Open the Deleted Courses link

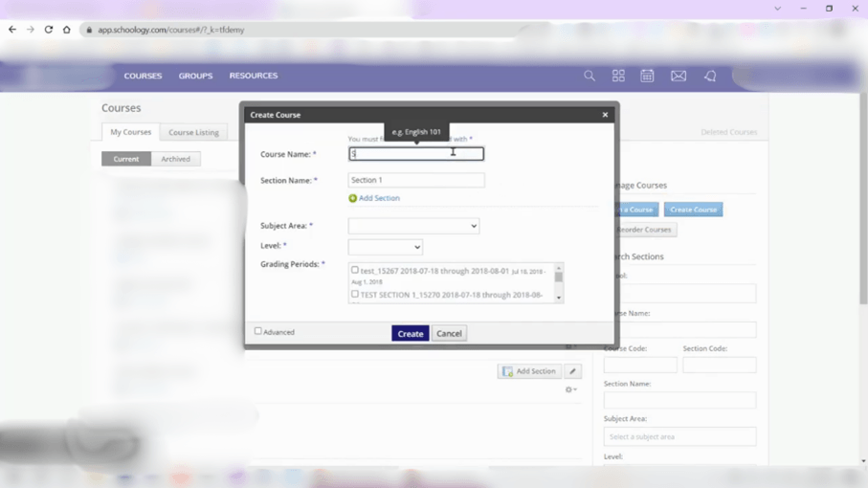click(x=728, y=132)
